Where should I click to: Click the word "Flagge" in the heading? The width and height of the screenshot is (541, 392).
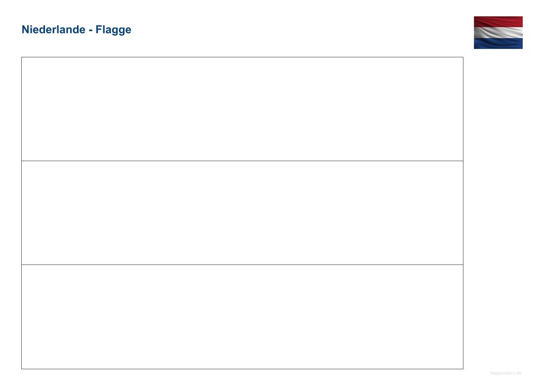point(114,30)
